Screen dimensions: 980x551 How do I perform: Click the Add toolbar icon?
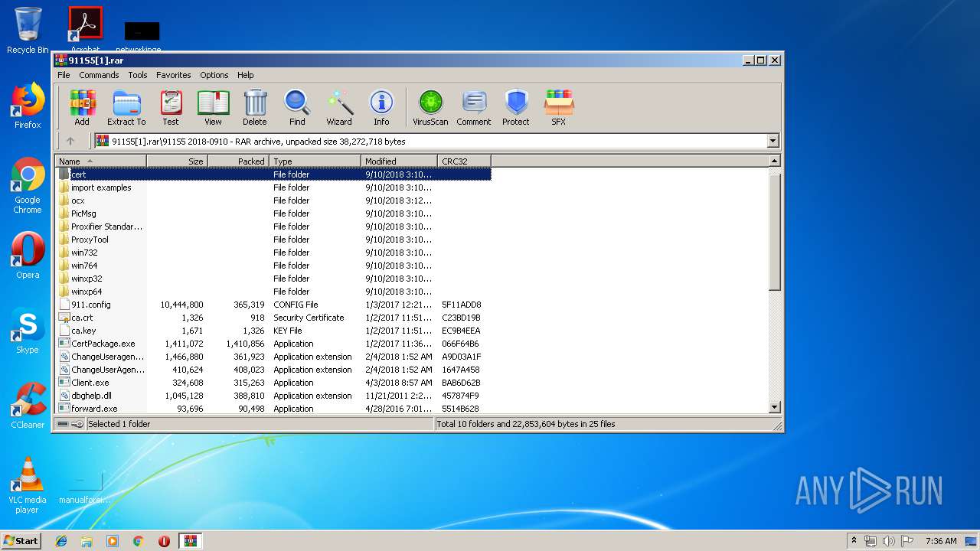82,107
